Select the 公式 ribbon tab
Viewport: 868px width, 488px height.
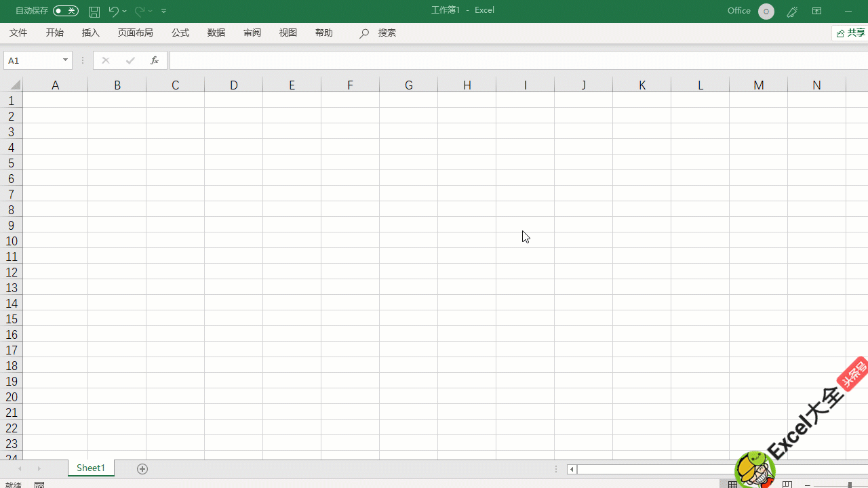(180, 33)
